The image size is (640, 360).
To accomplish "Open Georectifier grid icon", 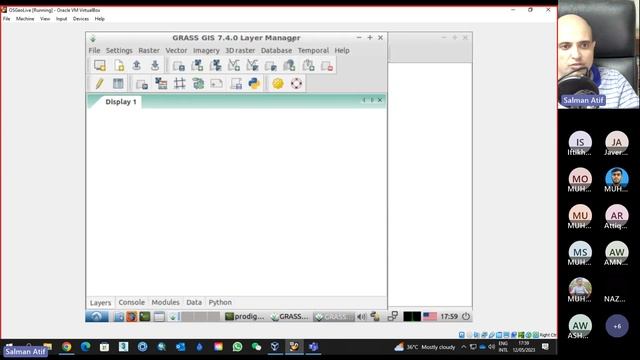I will [180, 84].
